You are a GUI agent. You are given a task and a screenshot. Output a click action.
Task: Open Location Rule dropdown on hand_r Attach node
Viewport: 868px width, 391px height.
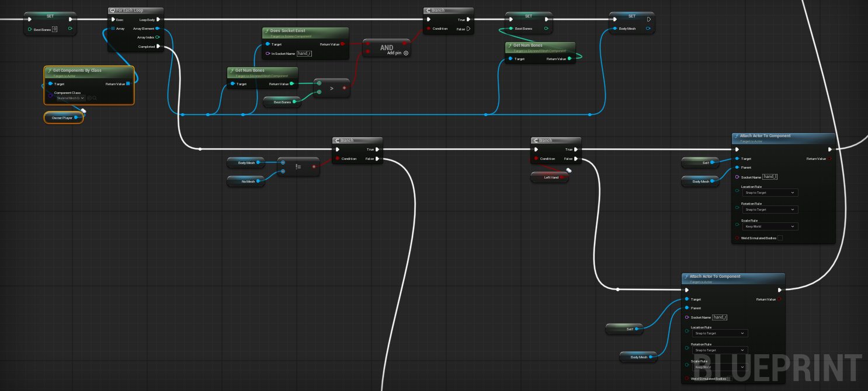point(719,333)
